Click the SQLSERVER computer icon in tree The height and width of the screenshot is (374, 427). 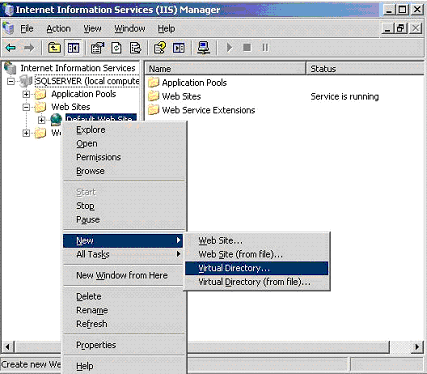(x=26, y=81)
